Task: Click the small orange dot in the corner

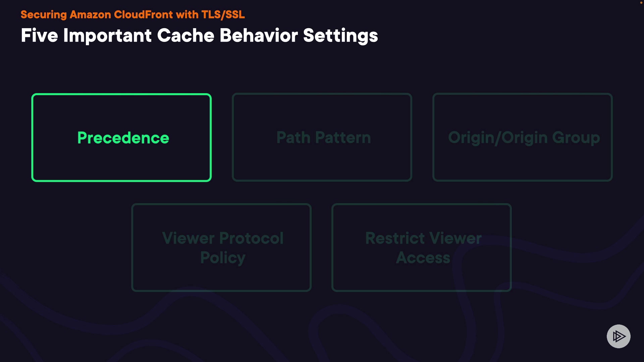Action: point(641,3)
